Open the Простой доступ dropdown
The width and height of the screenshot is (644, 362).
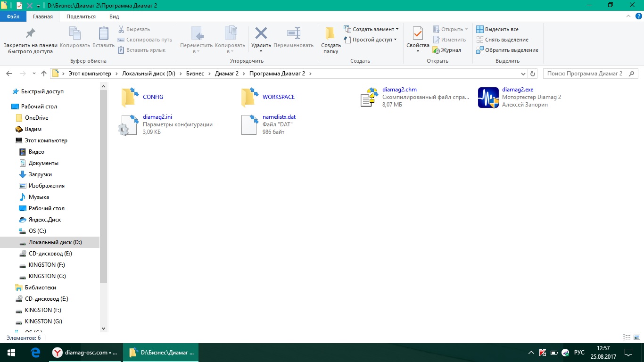pos(370,40)
